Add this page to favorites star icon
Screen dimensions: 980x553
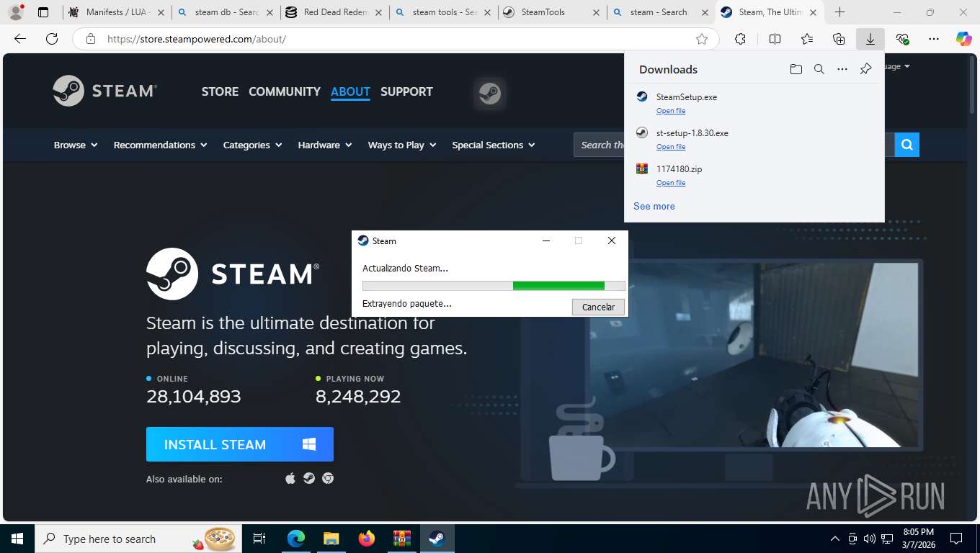click(702, 39)
